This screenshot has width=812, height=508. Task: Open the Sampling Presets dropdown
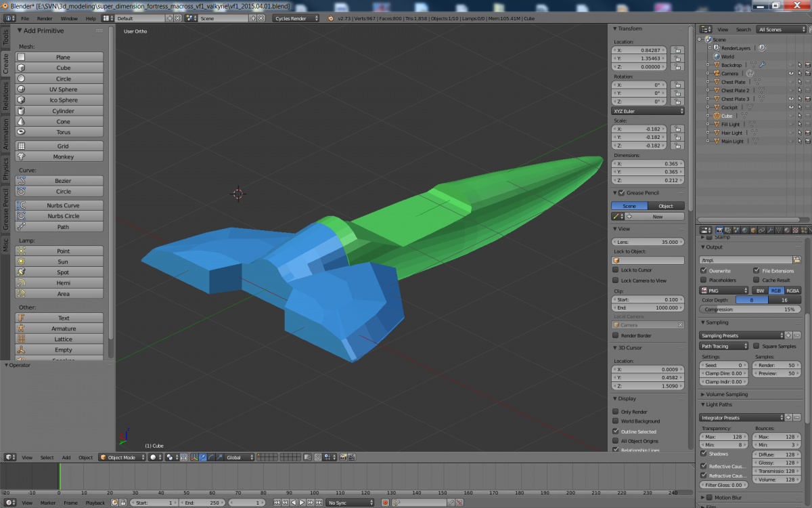coord(742,335)
